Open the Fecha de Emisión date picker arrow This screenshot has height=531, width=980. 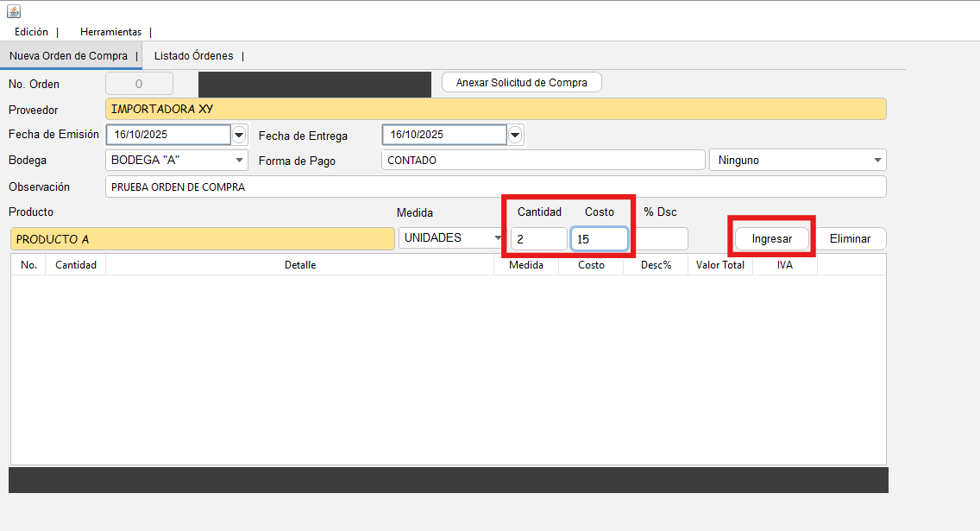point(239,135)
